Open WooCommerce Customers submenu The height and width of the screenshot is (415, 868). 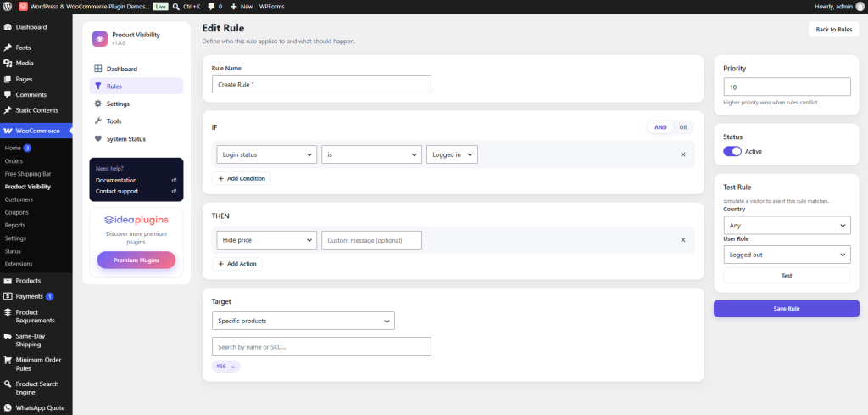point(19,199)
